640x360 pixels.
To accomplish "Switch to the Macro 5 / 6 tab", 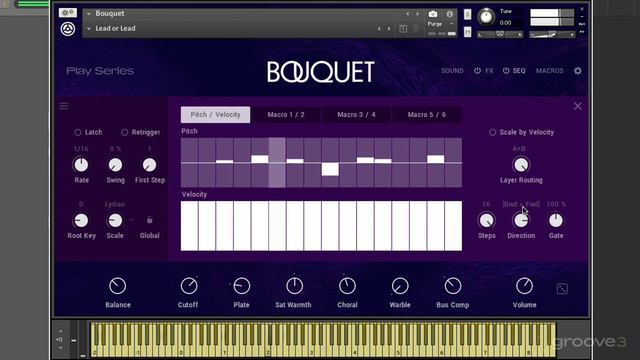I will tap(427, 115).
